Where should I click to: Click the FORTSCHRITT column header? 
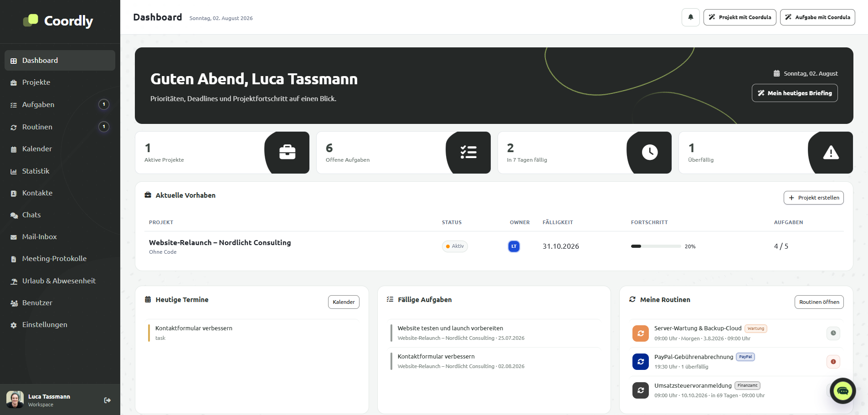(649, 222)
